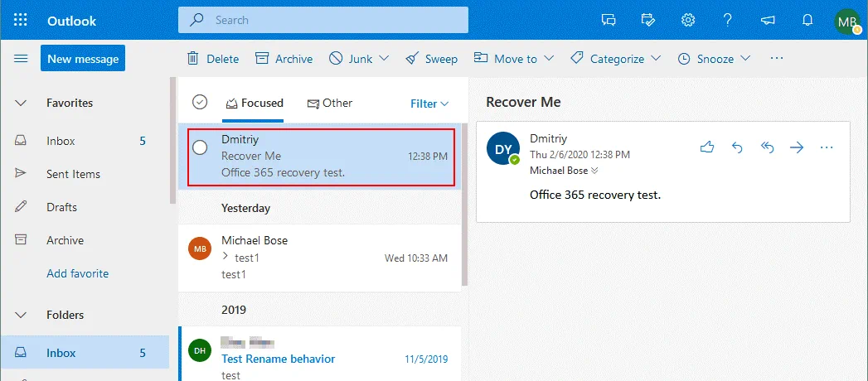Open the Filter dropdown
The height and width of the screenshot is (381, 868).
[x=429, y=104]
